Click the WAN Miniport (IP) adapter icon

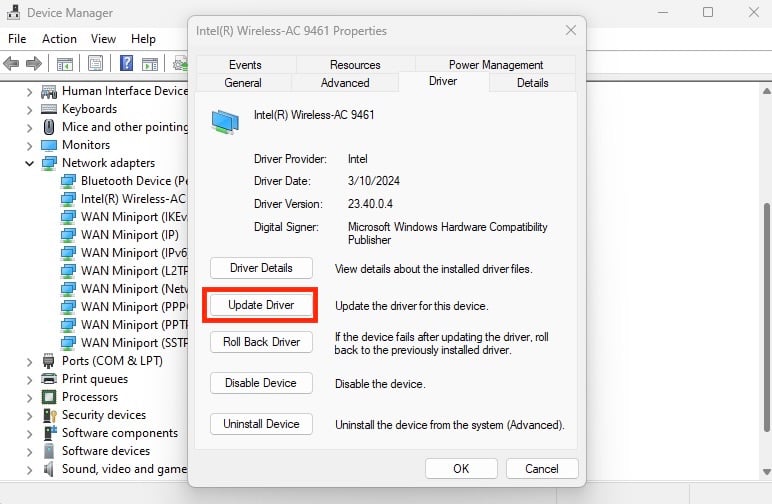[x=68, y=235]
